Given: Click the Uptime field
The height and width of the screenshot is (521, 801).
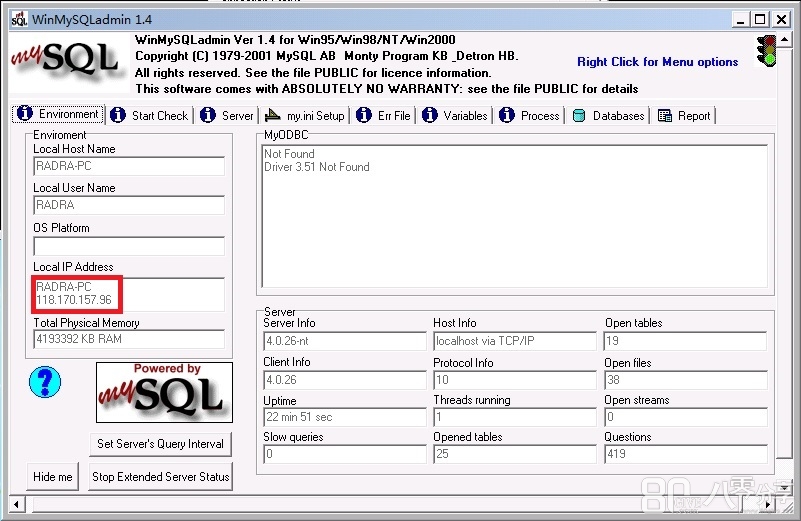Looking at the screenshot, I should point(345,417).
